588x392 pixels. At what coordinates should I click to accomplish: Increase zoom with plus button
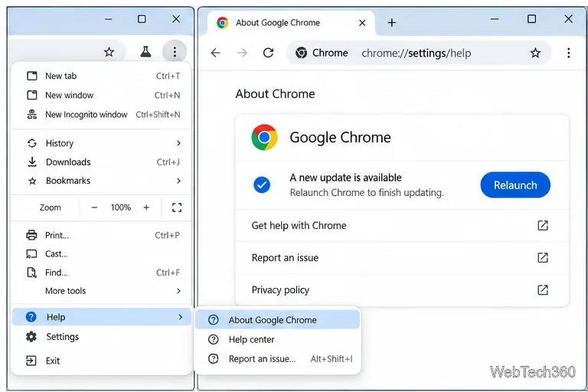[x=146, y=207]
